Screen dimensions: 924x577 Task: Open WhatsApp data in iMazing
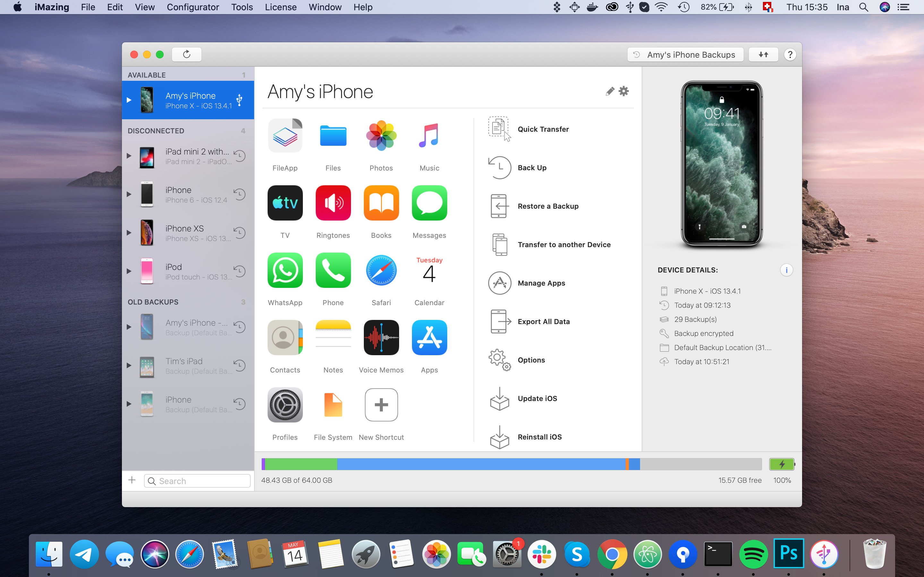284,270
